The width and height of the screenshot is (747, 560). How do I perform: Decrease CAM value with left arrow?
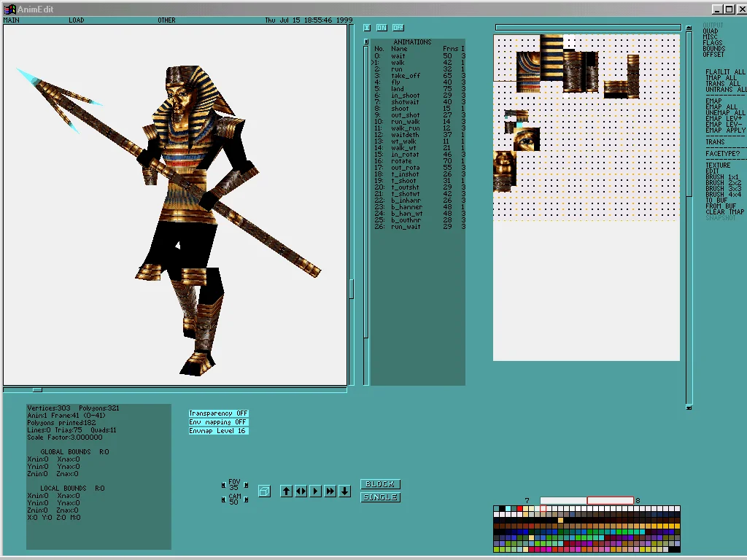223,499
